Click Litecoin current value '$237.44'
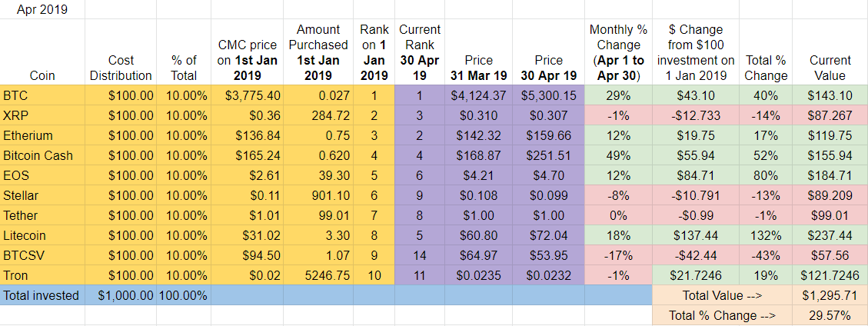 [x=830, y=235]
